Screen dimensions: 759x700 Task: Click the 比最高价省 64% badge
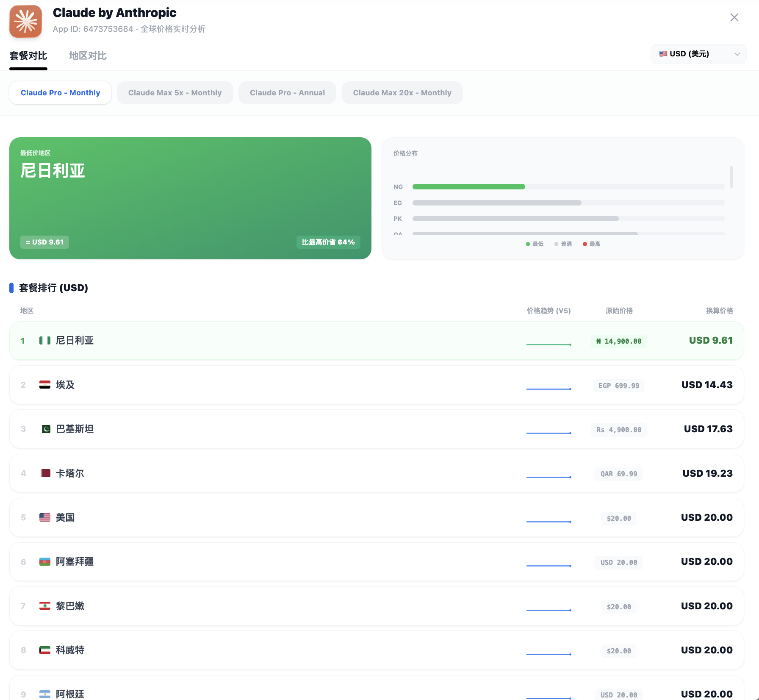tap(328, 242)
